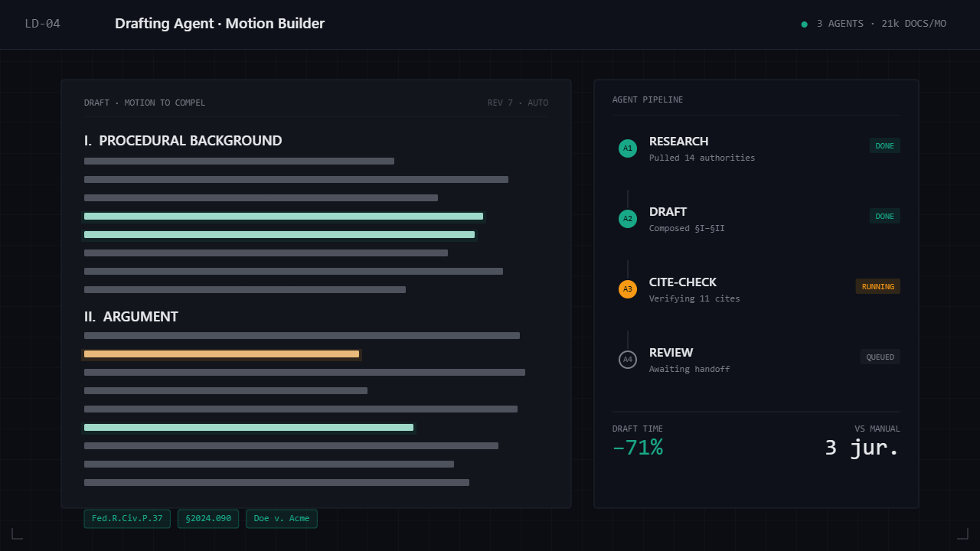
Task: Click the DONE badge next to Draft
Action: point(884,216)
